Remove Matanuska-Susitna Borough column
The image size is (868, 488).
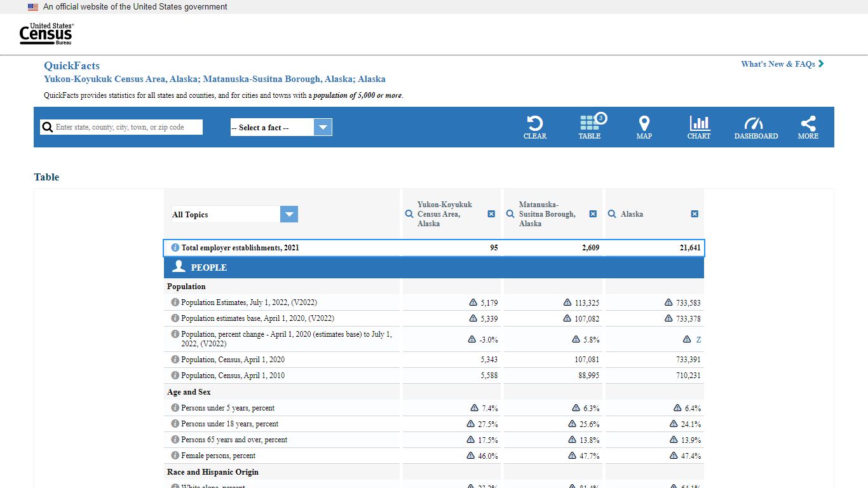(x=593, y=214)
